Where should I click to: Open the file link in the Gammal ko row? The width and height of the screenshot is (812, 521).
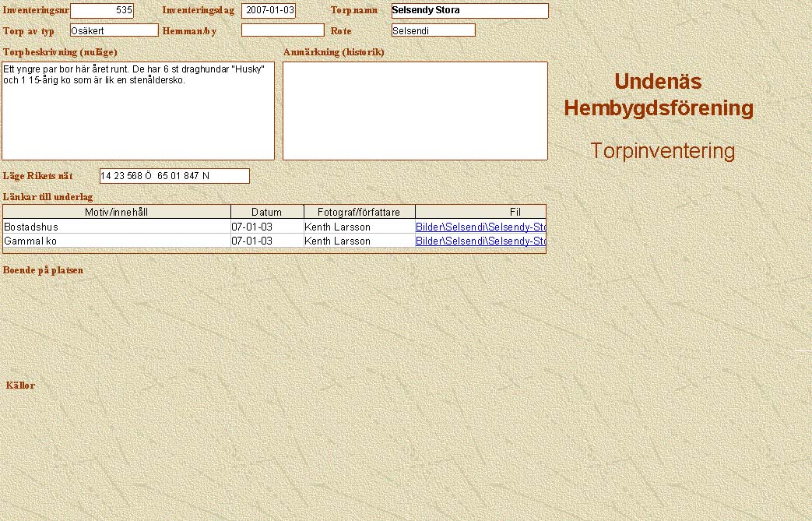pos(480,241)
